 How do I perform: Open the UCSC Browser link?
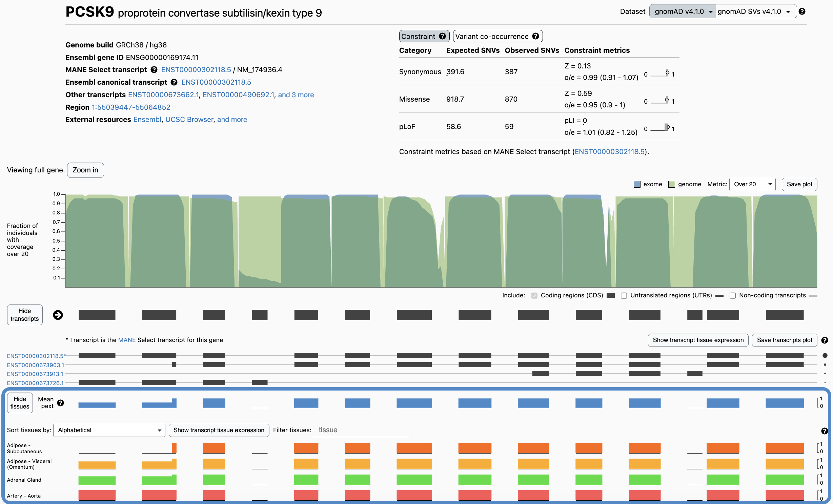point(189,120)
